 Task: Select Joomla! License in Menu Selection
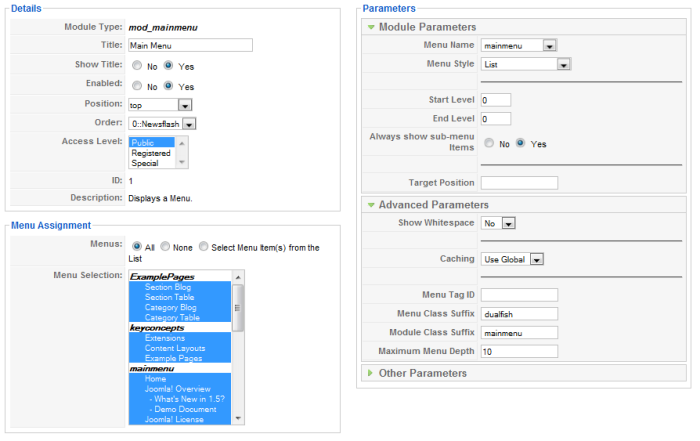(x=180, y=419)
